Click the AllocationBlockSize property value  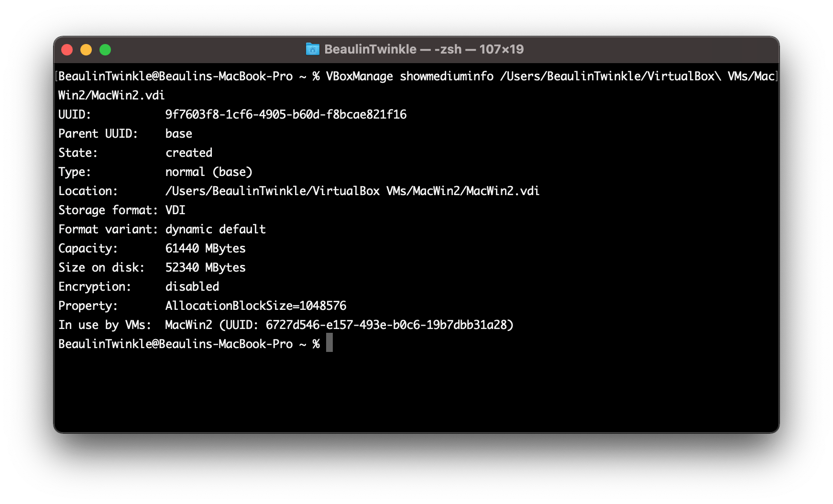256,306
